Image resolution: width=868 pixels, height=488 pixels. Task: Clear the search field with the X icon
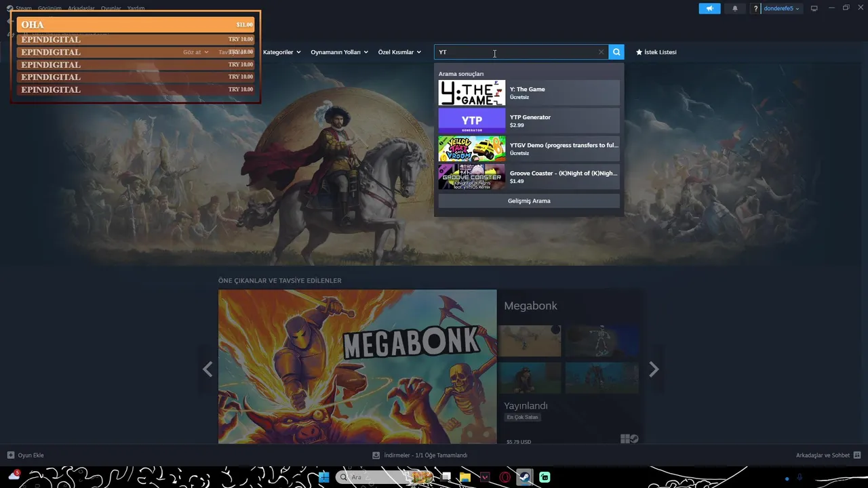(x=601, y=52)
